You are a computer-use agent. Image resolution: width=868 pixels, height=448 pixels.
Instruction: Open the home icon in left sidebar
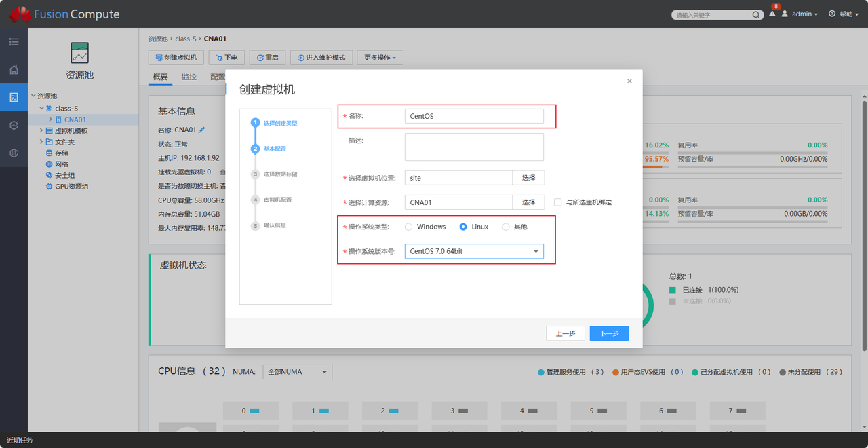pyautogui.click(x=14, y=69)
